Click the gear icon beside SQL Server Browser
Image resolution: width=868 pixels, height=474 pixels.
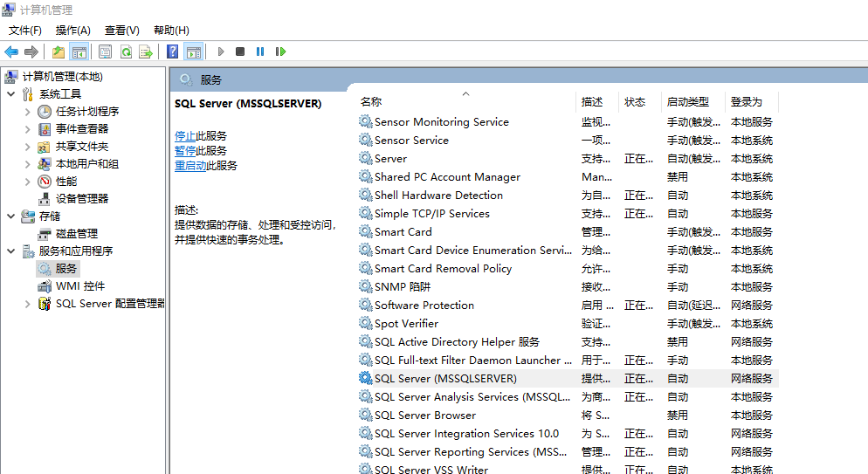[x=365, y=415]
